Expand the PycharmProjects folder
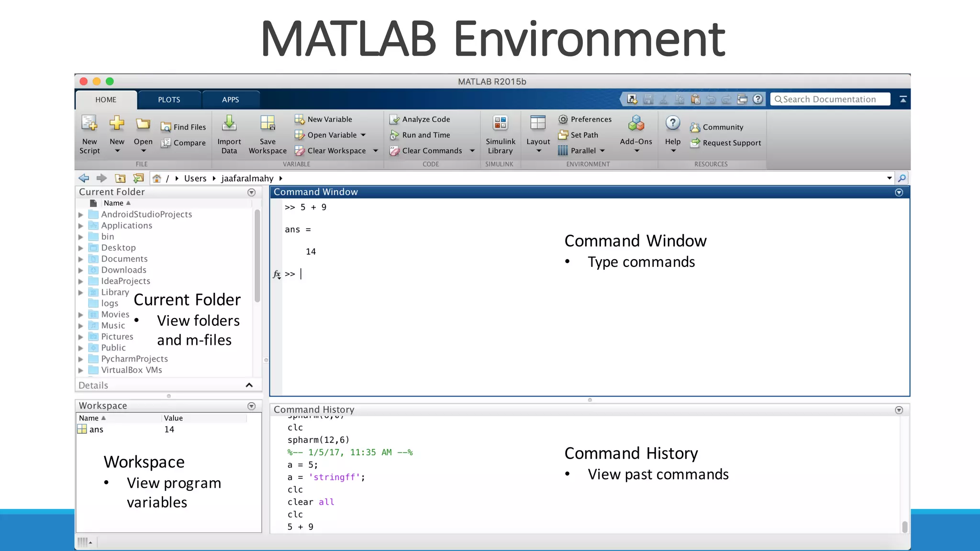Viewport: 980px width, 551px height. (x=81, y=359)
